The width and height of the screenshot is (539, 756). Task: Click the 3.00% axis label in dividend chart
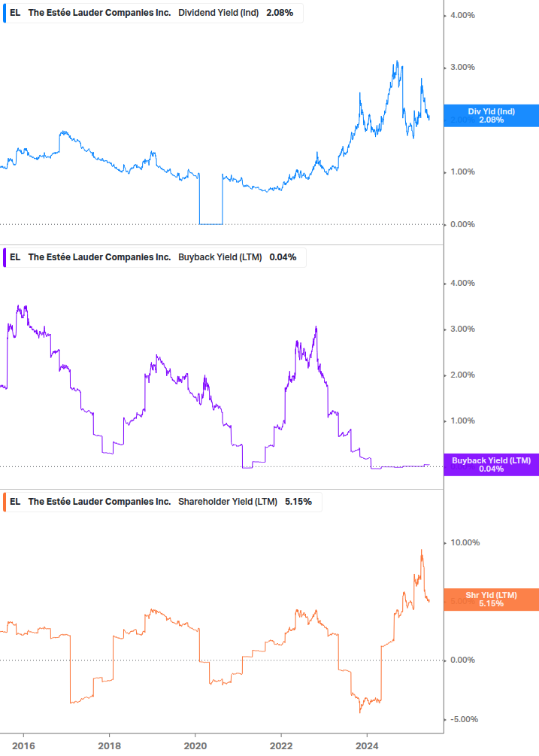(462, 67)
